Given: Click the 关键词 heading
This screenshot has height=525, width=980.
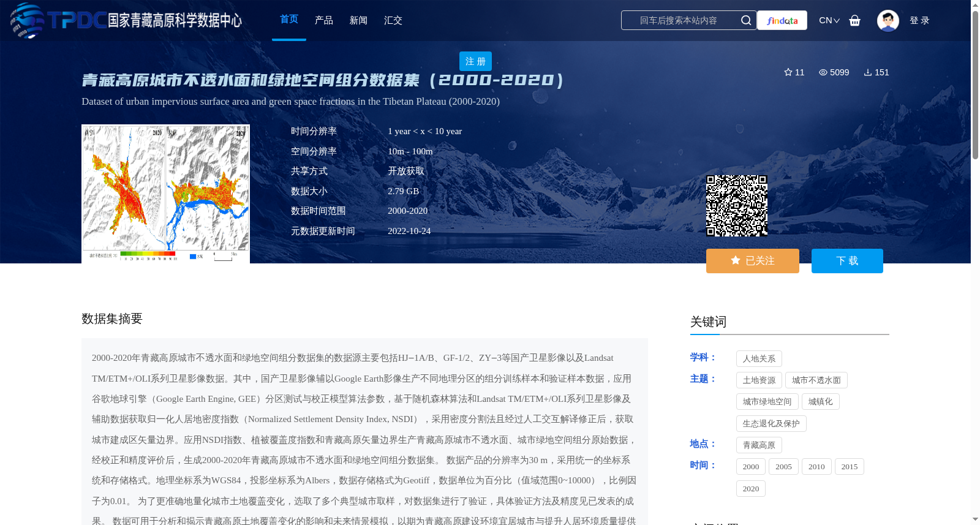Looking at the screenshot, I should (x=708, y=322).
